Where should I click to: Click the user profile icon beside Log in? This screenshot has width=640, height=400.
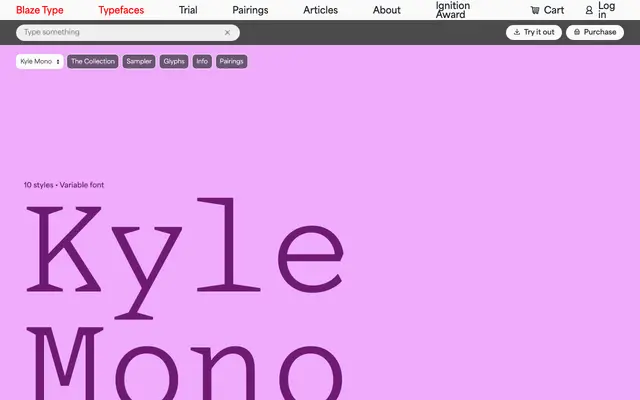(589, 10)
